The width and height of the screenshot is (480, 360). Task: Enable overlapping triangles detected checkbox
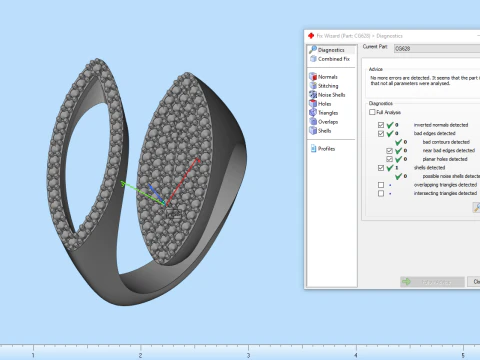381,185
